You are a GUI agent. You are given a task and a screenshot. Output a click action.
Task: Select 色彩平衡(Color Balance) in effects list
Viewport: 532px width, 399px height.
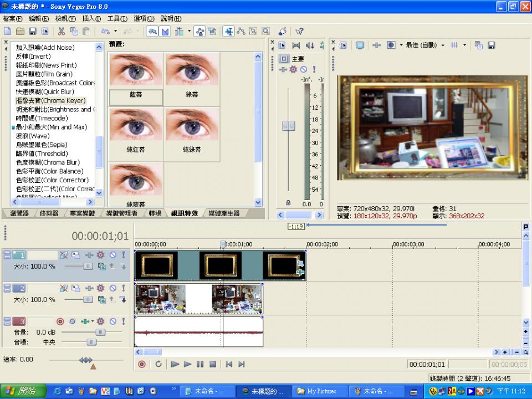(49, 171)
